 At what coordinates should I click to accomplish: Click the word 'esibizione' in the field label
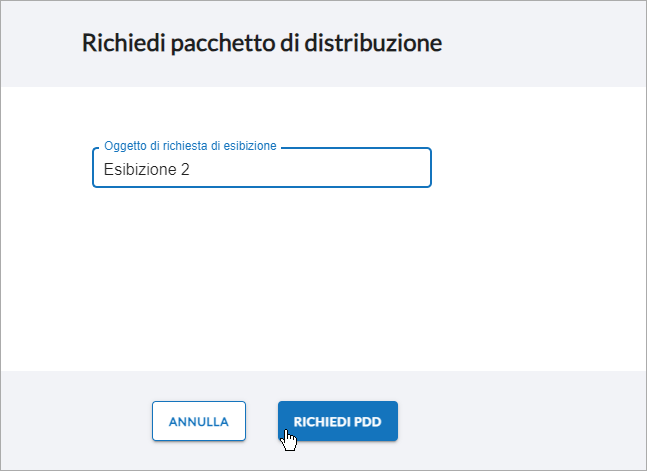pos(250,146)
